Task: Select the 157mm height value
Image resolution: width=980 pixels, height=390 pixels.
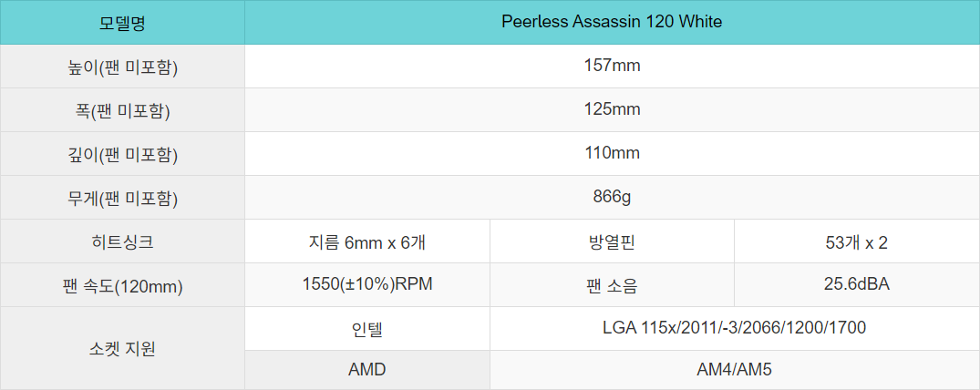Action: click(x=612, y=66)
